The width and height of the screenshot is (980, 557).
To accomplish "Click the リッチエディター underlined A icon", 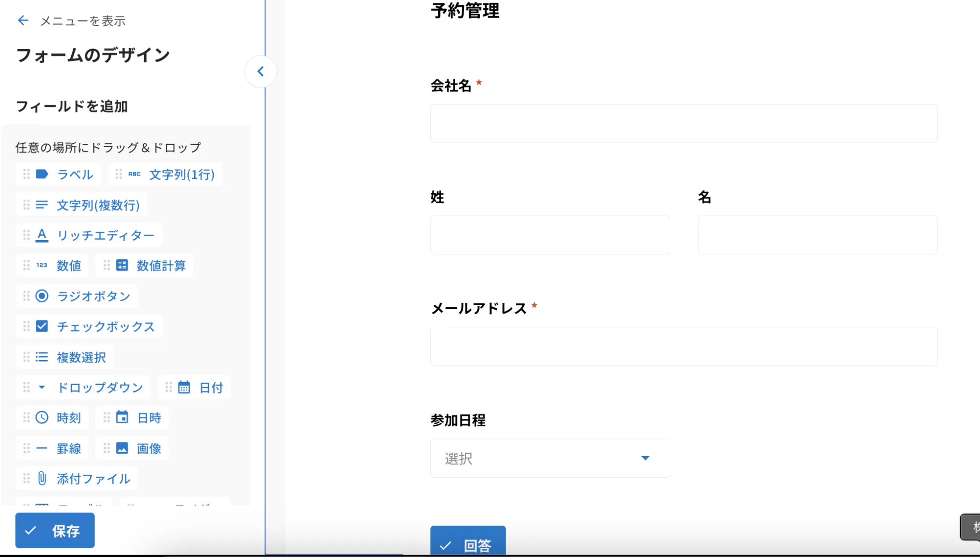I will pyautogui.click(x=42, y=235).
